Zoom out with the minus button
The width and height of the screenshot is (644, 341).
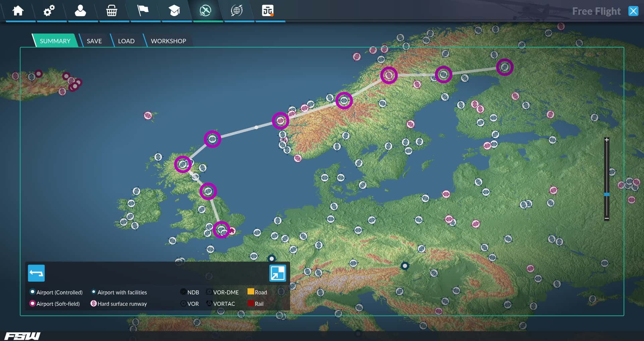click(x=607, y=218)
